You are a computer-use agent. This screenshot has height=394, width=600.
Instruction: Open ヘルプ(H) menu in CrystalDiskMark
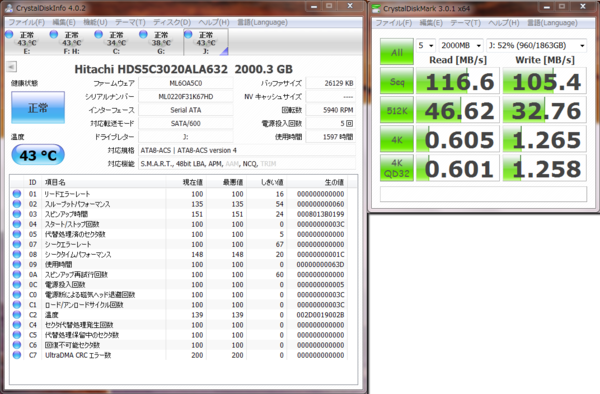[504, 23]
